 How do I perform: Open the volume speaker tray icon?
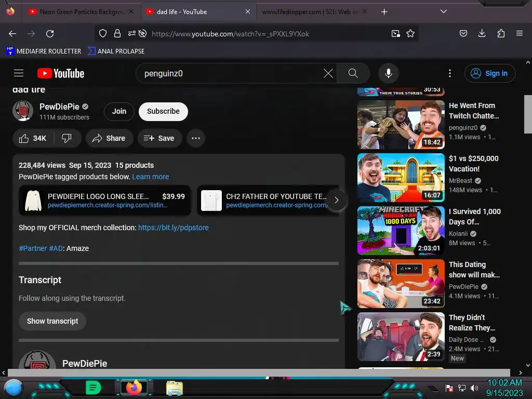(474, 388)
